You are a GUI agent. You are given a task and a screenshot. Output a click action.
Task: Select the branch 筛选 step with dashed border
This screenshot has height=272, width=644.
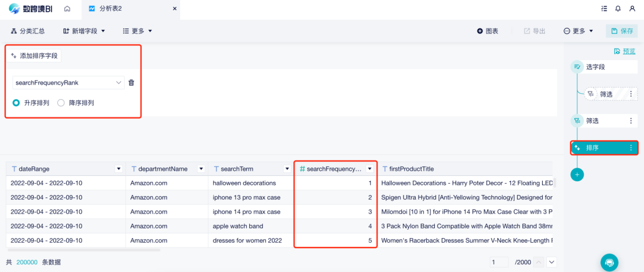pyautogui.click(x=611, y=94)
